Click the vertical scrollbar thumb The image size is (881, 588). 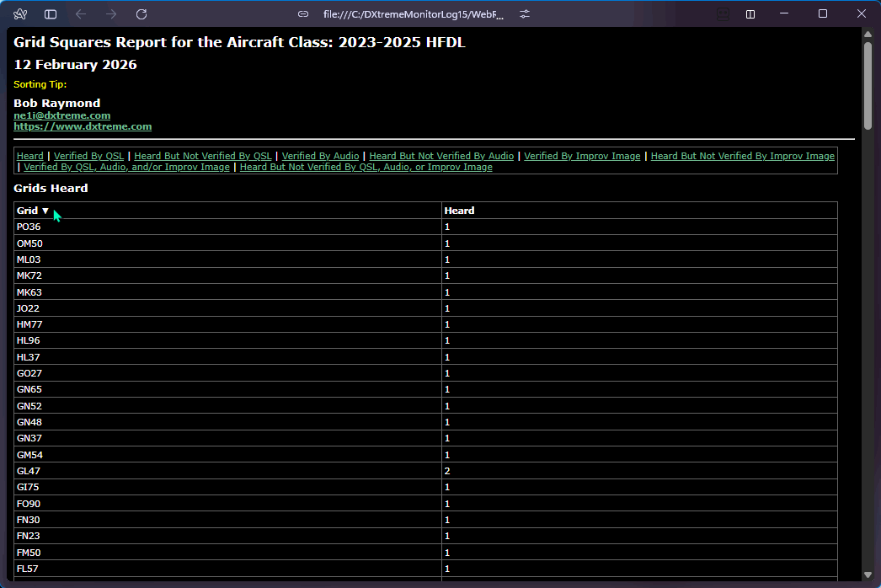click(868, 84)
